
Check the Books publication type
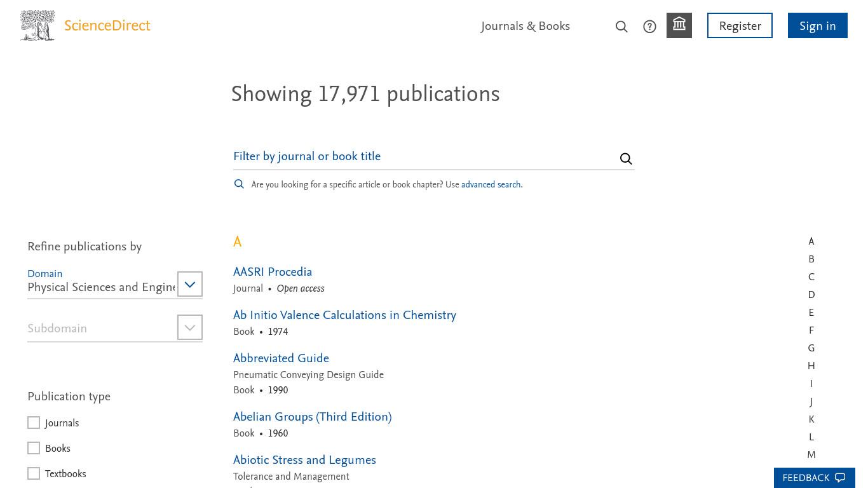pos(34,448)
